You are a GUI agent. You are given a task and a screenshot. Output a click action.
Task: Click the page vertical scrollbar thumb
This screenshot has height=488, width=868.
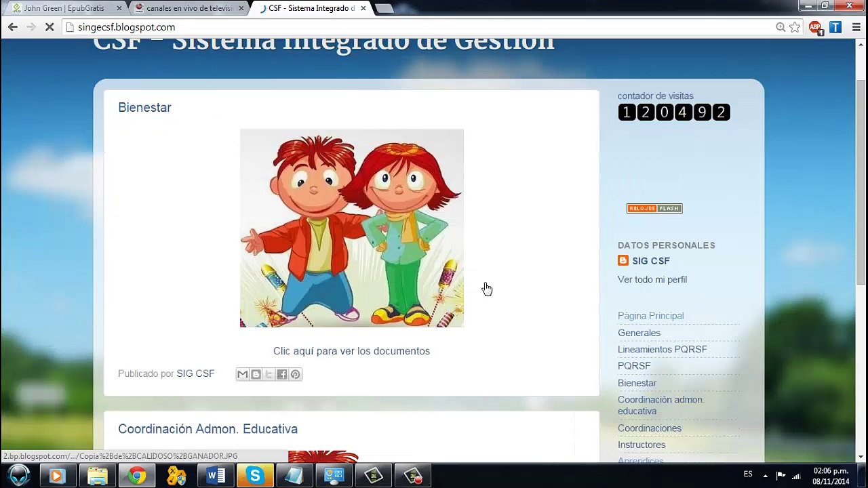pos(861,182)
